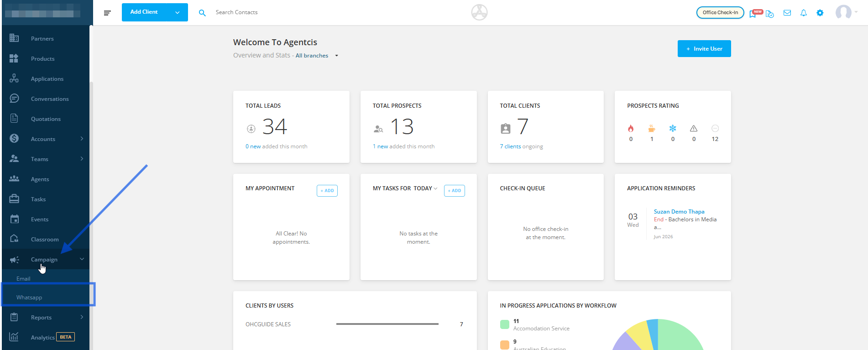Viewport: 868px width, 350px height.
Task: Expand the Accounts submenu chevron
Action: [82, 138]
